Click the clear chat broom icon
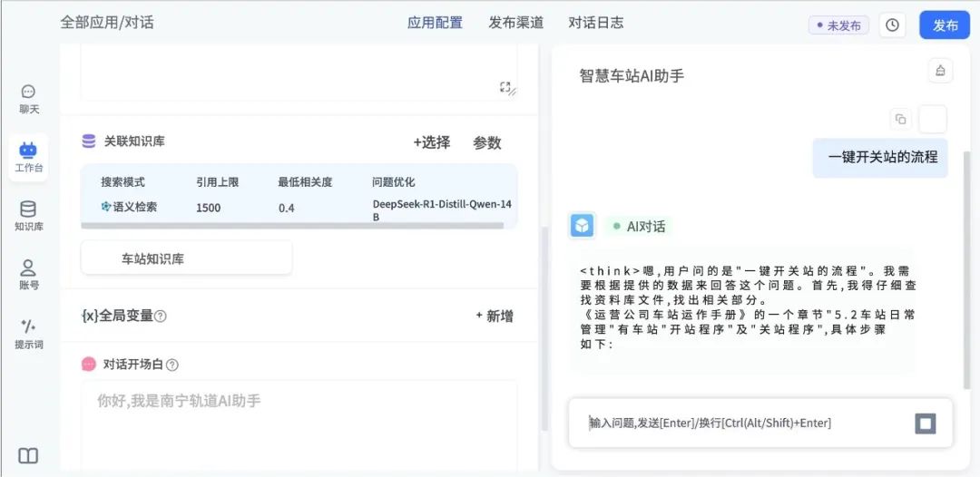This screenshot has height=477, width=980. point(940,72)
